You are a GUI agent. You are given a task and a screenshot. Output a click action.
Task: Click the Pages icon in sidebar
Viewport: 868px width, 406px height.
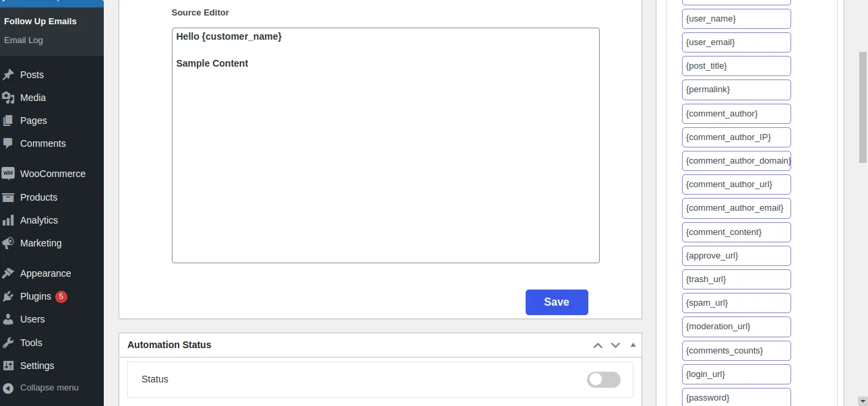pos(8,121)
